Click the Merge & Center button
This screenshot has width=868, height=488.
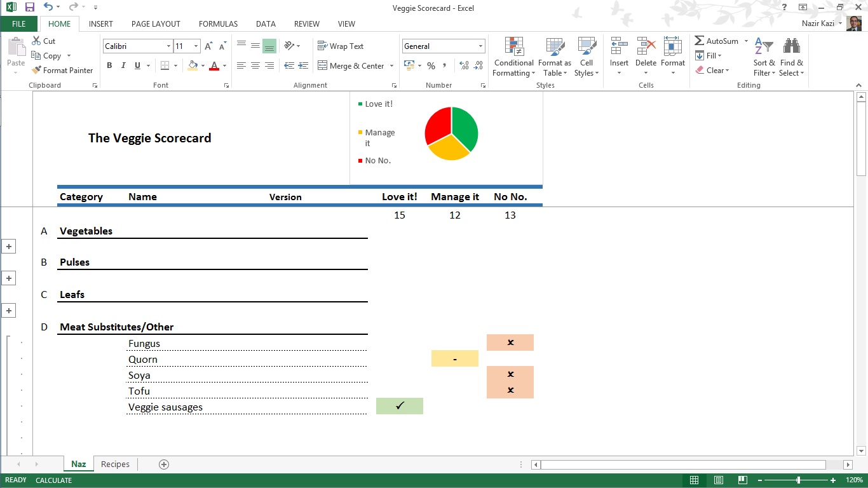coord(356,65)
